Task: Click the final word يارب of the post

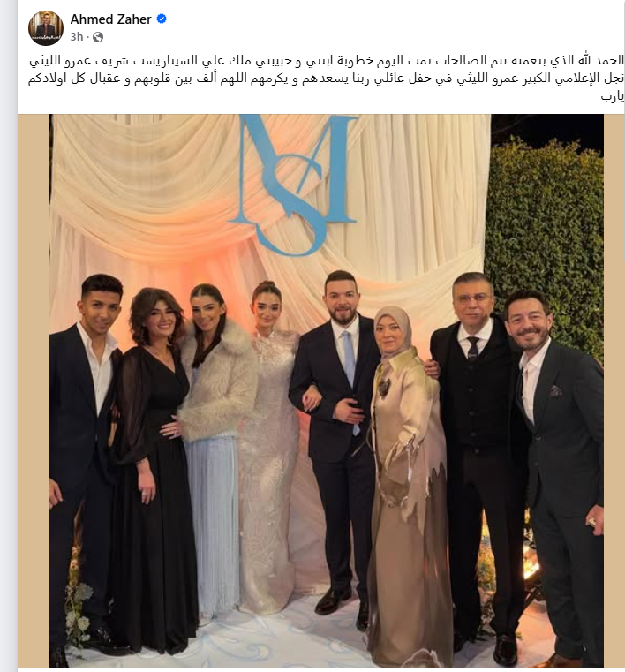Action: click(612, 97)
